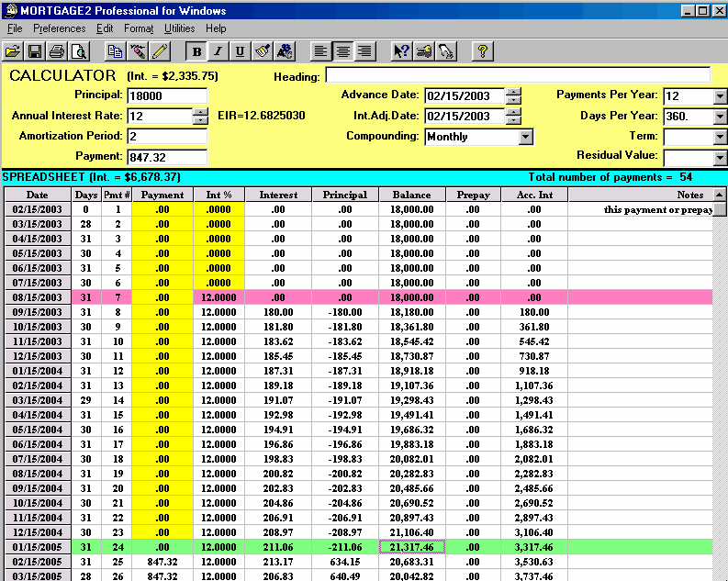728x581 pixels.
Task: Click the yellow question mark help icon
Action: point(481,51)
